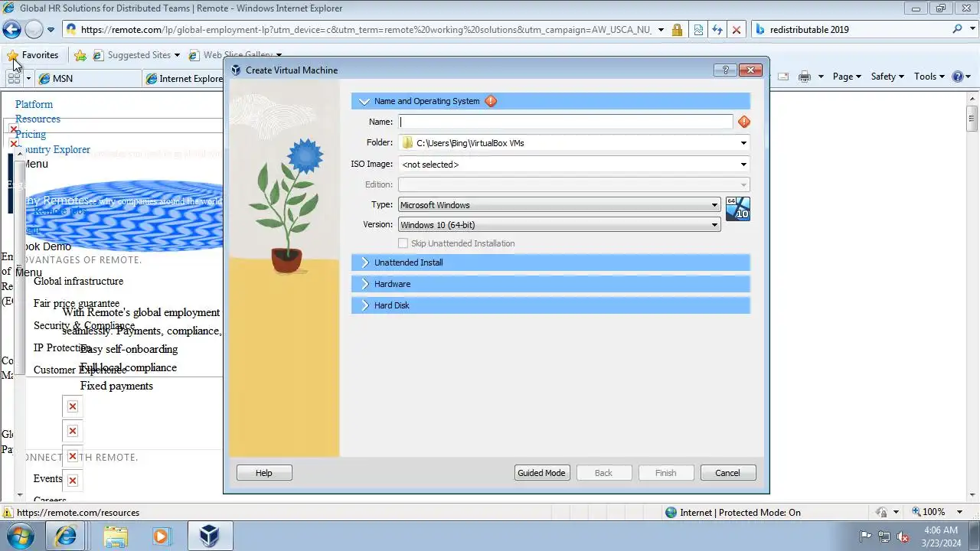Click the Internet Explorer Forward arrow button
Image resolution: width=980 pixels, height=551 pixels.
34,30
